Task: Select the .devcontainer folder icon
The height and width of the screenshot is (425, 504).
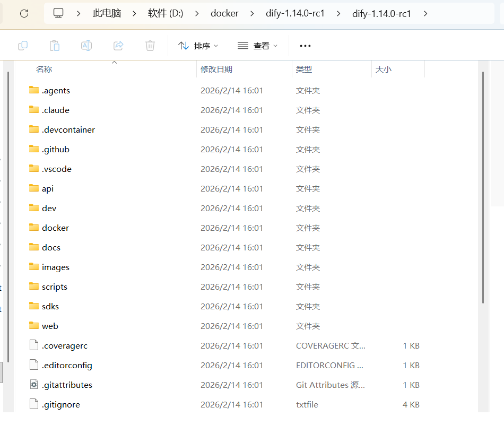Action: pyautogui.click(x=34, y=129)
